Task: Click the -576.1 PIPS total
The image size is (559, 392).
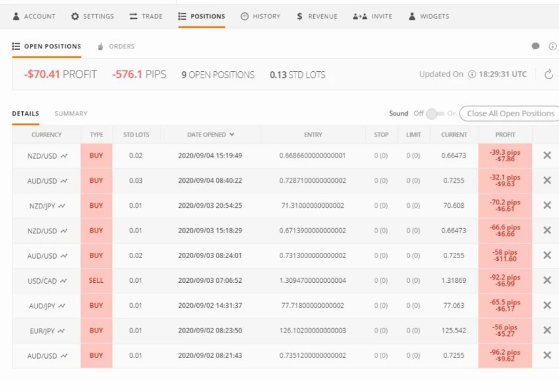Action: [x=139, y=74]
